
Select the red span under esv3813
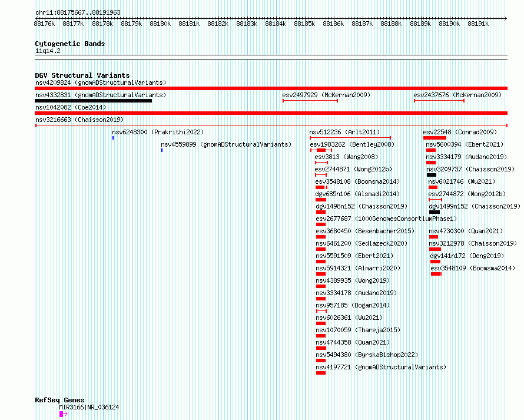321,163
